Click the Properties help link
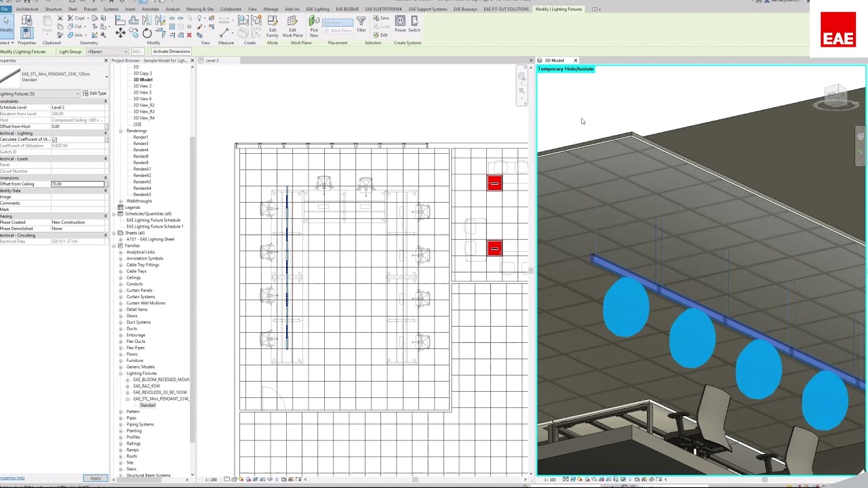This screenshot has width=868, height=488. point(12,479)
